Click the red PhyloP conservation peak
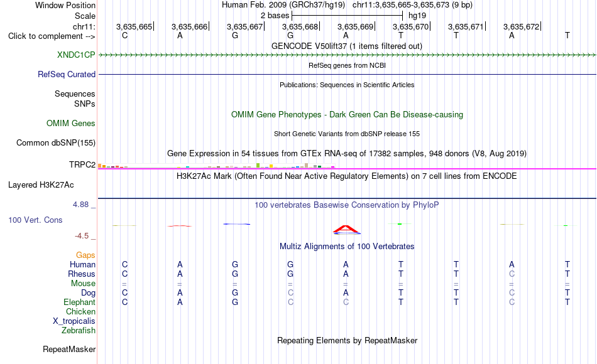The image size is (597, 364). [346, 229]
